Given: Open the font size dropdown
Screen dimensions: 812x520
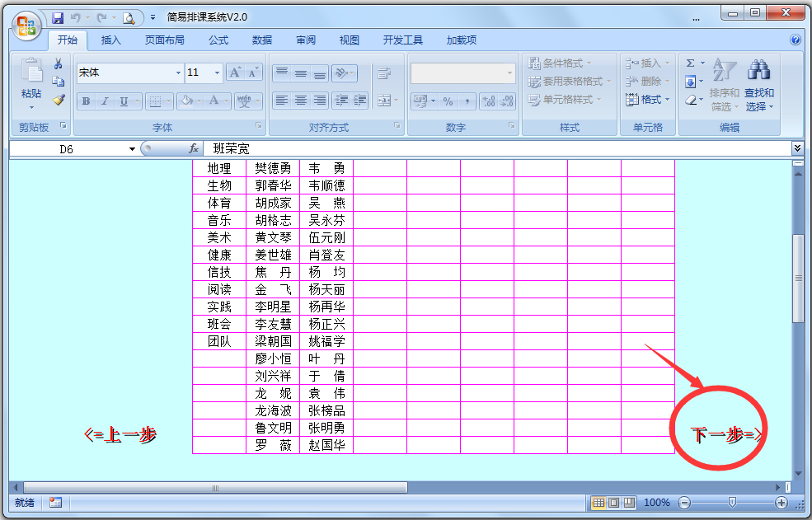Looking at the screenshot, I should (x=217, y=73).
